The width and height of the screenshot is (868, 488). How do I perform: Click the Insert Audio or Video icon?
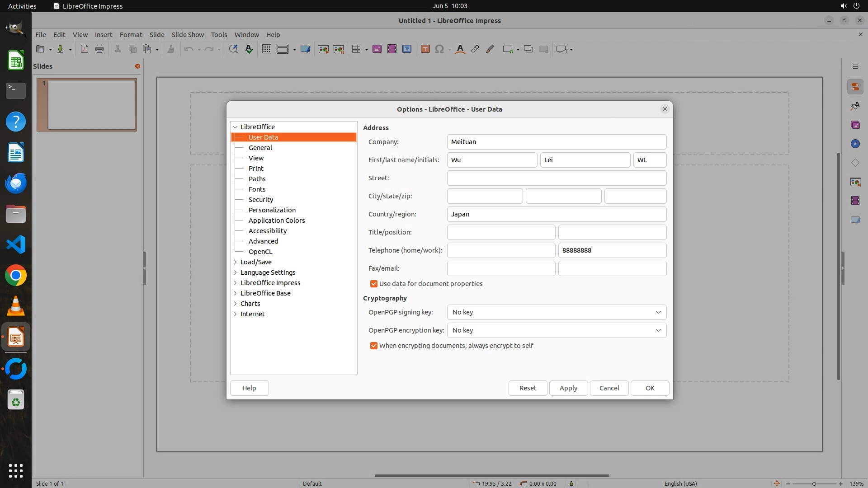point(392,49)
